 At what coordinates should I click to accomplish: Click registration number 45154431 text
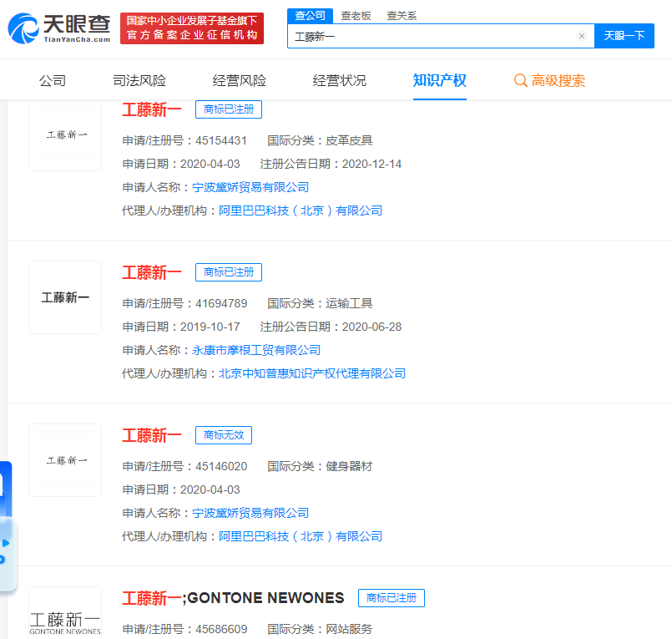221,140
